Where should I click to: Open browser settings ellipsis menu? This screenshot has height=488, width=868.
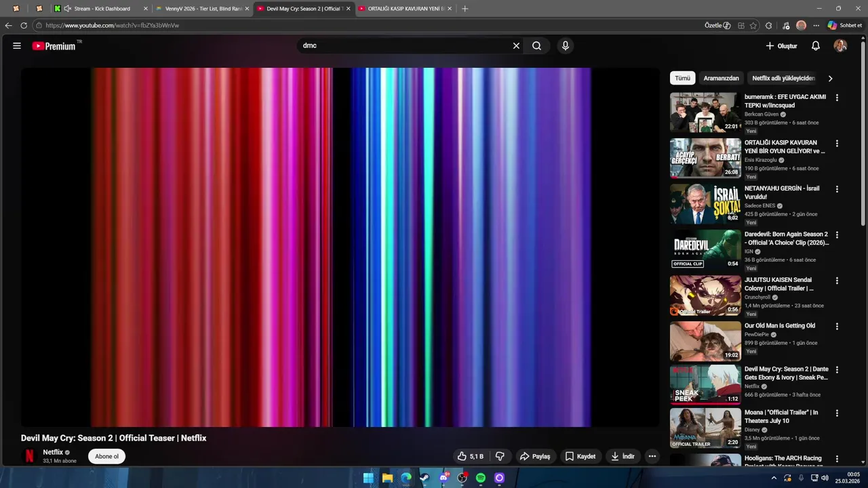[816, 25]
